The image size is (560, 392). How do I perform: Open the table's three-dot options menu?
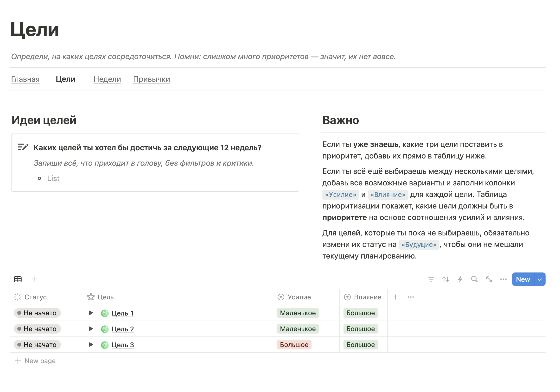coord(503,279)
